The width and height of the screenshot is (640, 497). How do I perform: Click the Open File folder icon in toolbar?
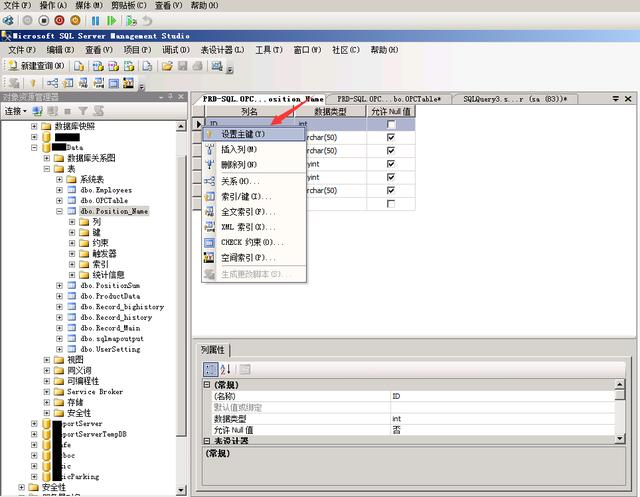167,65
